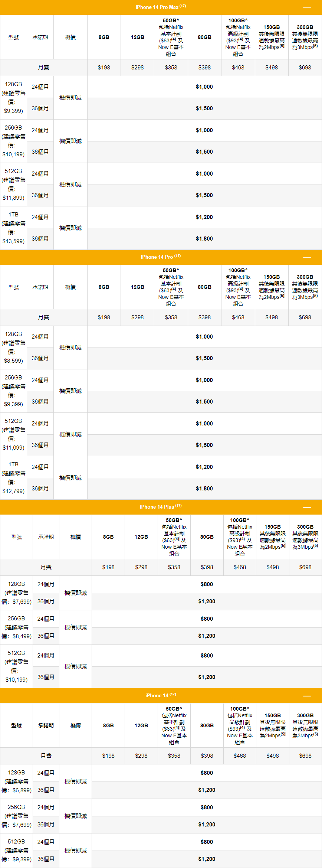Image resolution: width=322 pixels, height=868 pixels.
Task: Collapse the iPhone 14 Pro Max section using its minus icon
Action: click(307, 7)
